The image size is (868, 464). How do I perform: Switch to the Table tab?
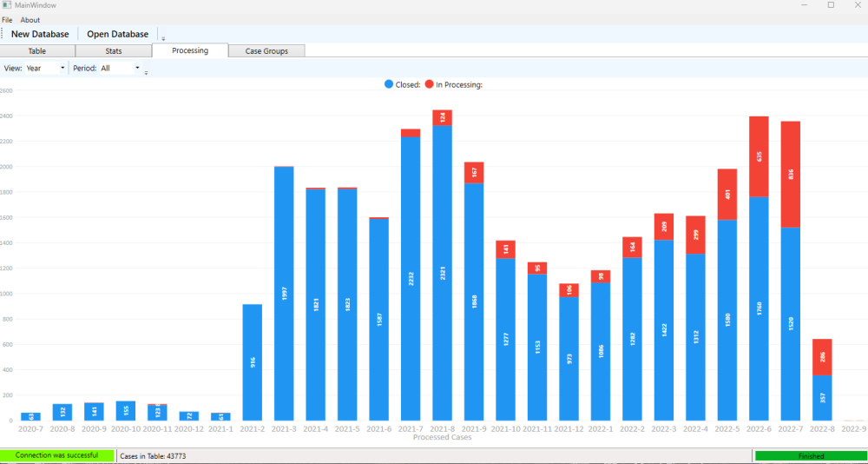point(37,51)
